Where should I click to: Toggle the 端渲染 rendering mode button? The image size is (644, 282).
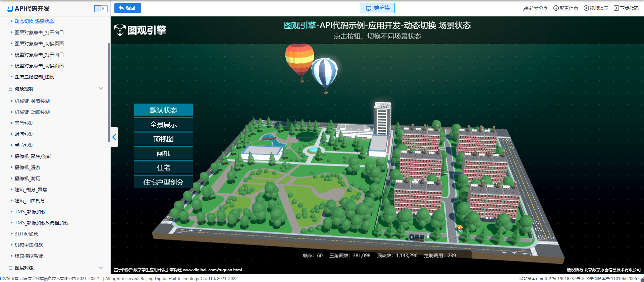pyautogui.click(x=377, y=8)
